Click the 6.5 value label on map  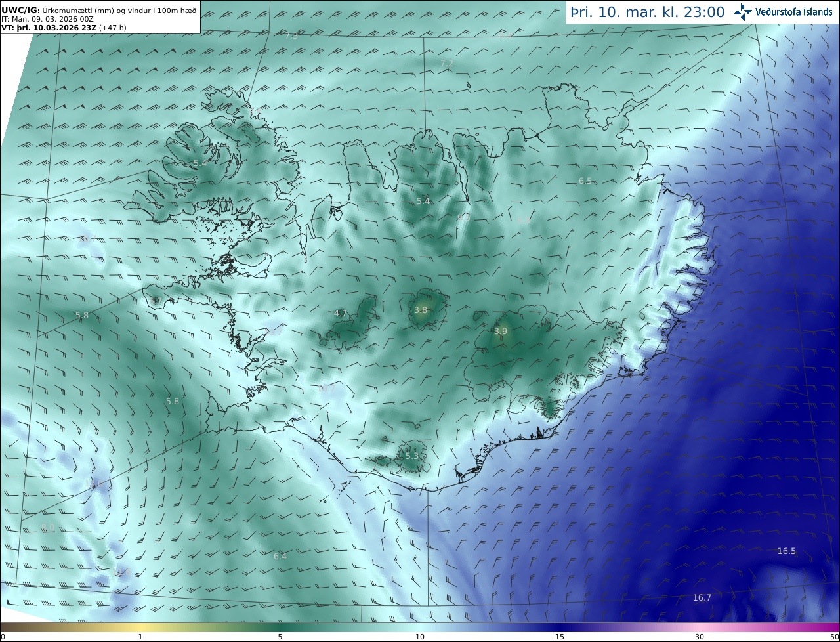585,181
